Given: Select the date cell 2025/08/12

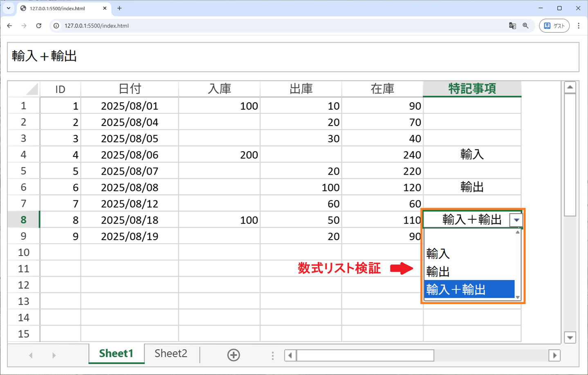Looking at the screenshot, I should point(130,204).
